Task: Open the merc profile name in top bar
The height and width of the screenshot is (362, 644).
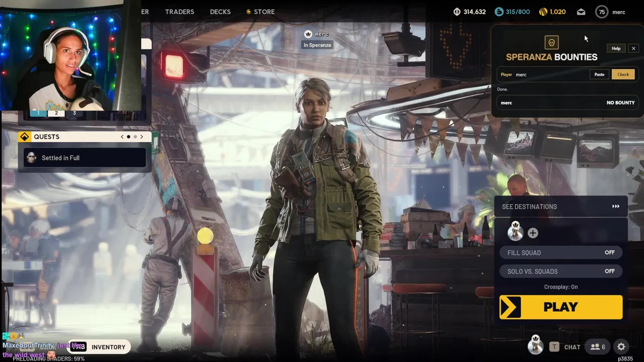Action: [x=619, y=12]
